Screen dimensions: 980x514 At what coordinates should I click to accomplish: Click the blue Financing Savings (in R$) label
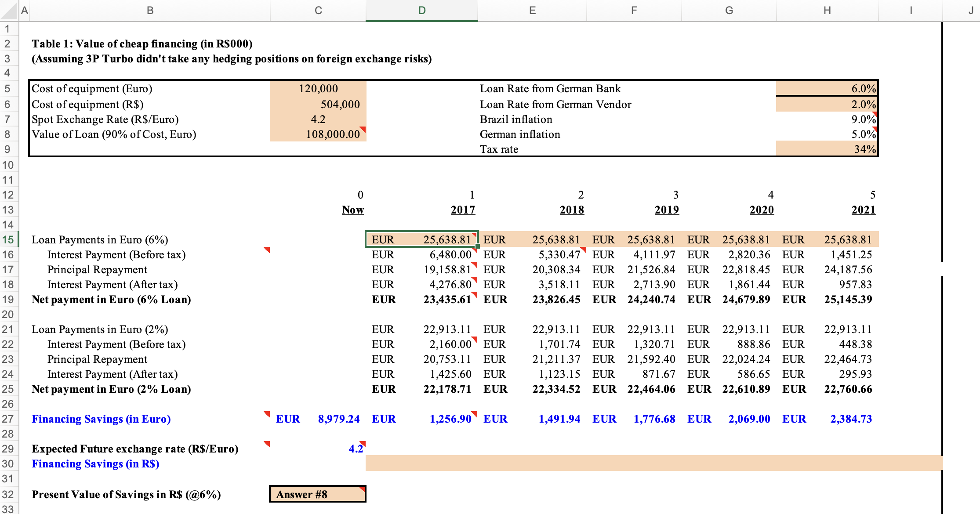(95, 463)
